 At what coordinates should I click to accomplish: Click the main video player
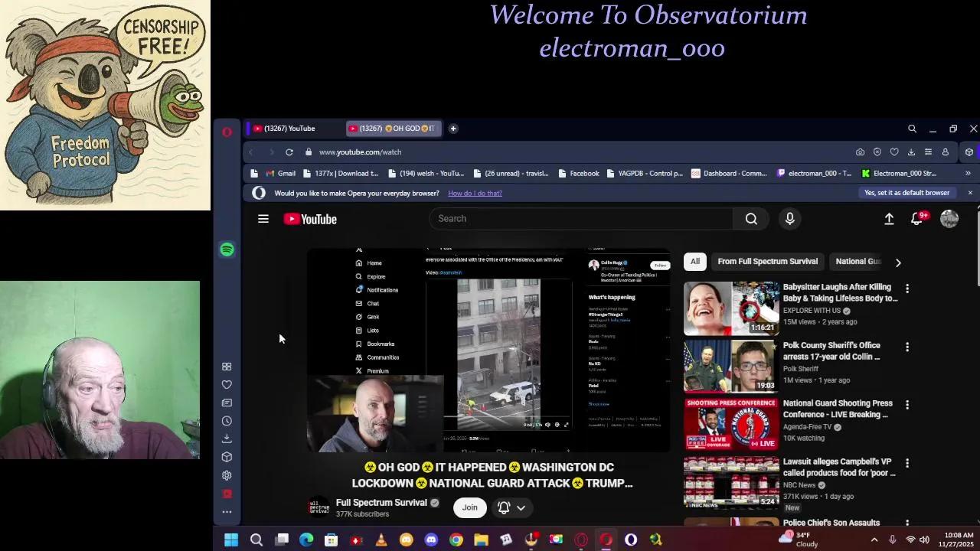[x=488, y=350]
